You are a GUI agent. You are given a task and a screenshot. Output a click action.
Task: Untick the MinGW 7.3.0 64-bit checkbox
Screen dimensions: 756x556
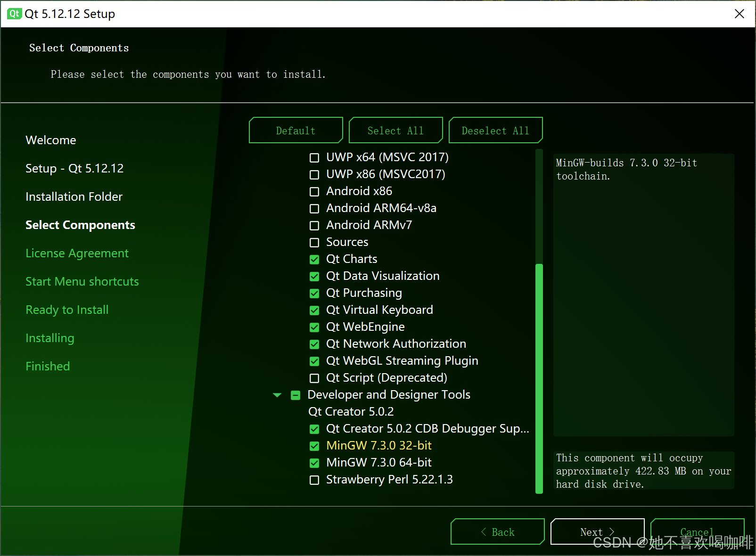314,463
